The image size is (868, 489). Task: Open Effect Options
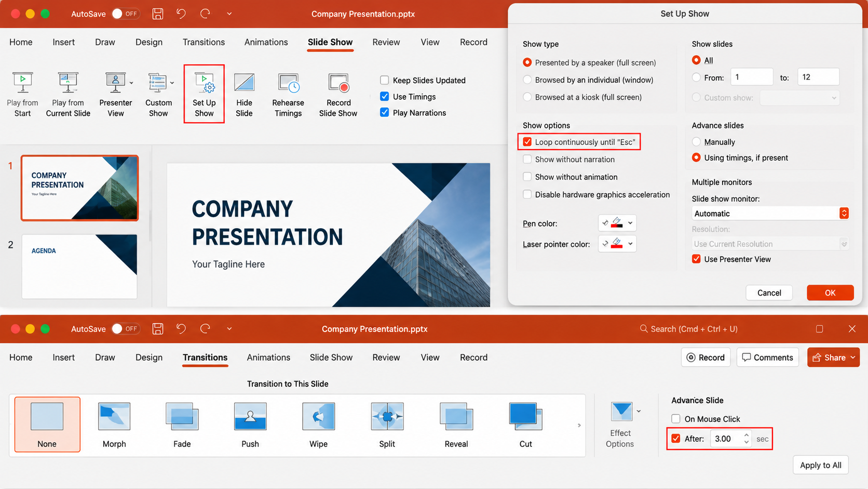[620, 425]
